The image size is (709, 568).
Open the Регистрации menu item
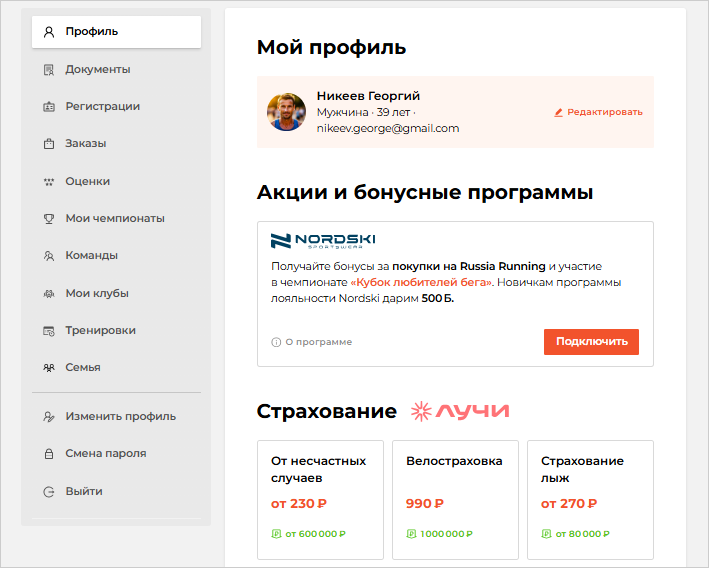[102, 107]
